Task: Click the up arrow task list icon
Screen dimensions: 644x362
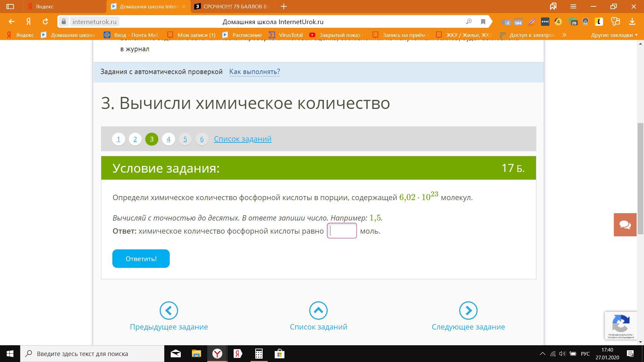Action: 318,310
